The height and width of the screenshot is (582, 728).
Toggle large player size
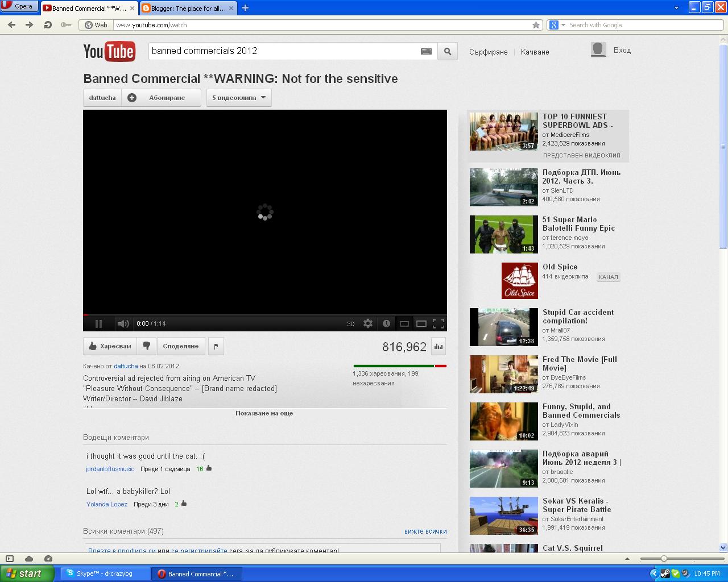pyautogui.click(x=421, y=324)
